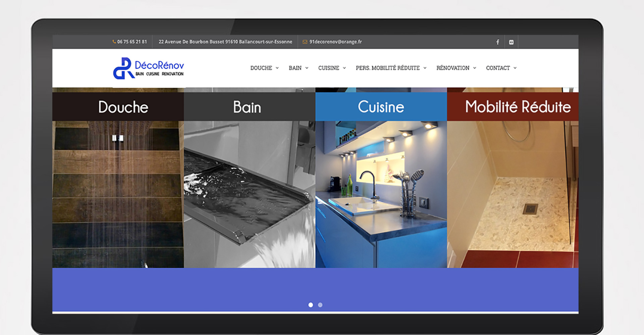
Task: Click the blue Cuisine banner title
Action: 381,107
